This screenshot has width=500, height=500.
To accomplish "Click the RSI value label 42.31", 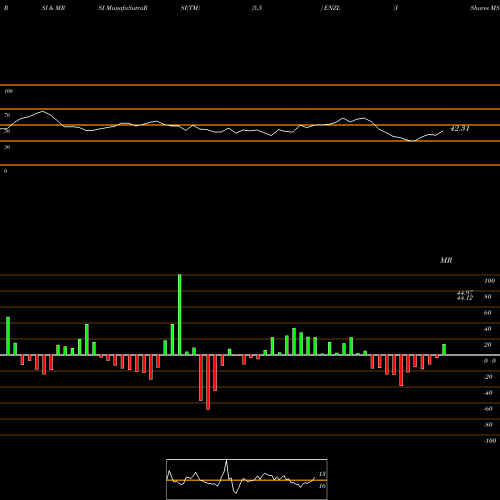I will (460, 128).
